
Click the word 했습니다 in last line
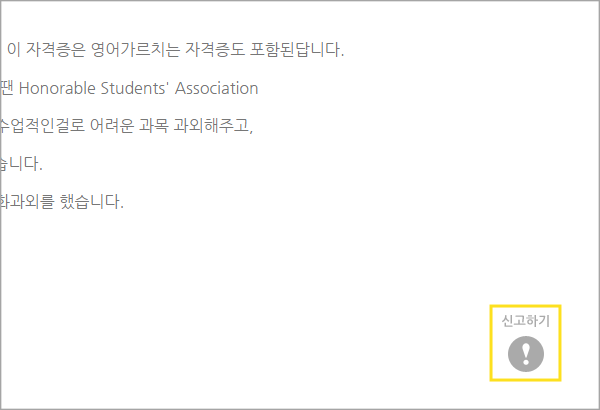(90, 201)
